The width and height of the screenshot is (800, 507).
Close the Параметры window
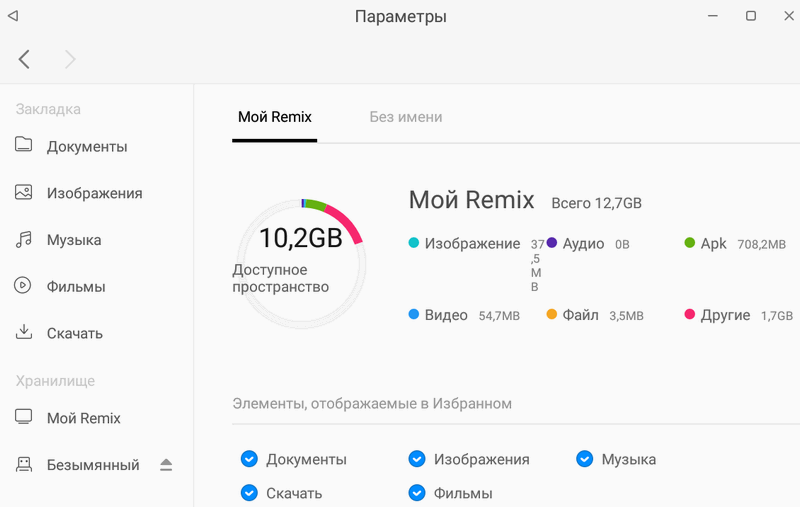789,16
